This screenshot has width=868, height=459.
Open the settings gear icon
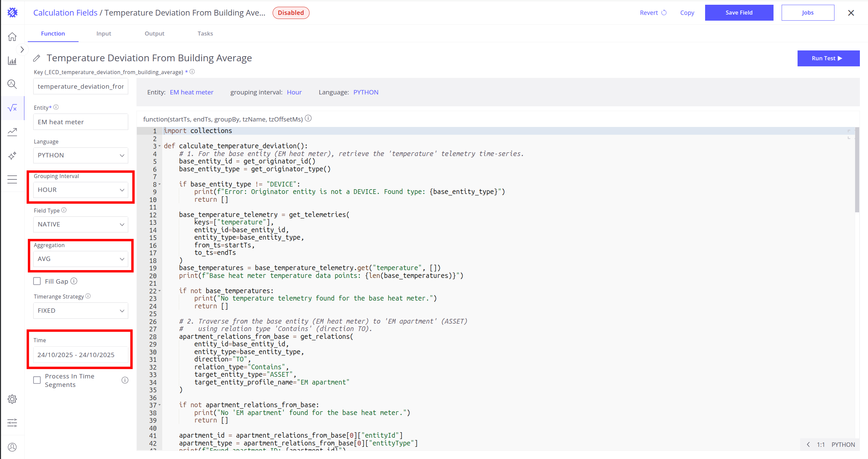12,399
